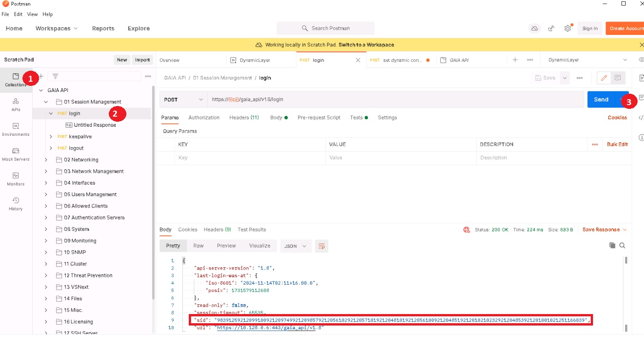Open the info icon in right sidebar
The height and width of the screenshot is (337, 644).
(x=641, y=137)
